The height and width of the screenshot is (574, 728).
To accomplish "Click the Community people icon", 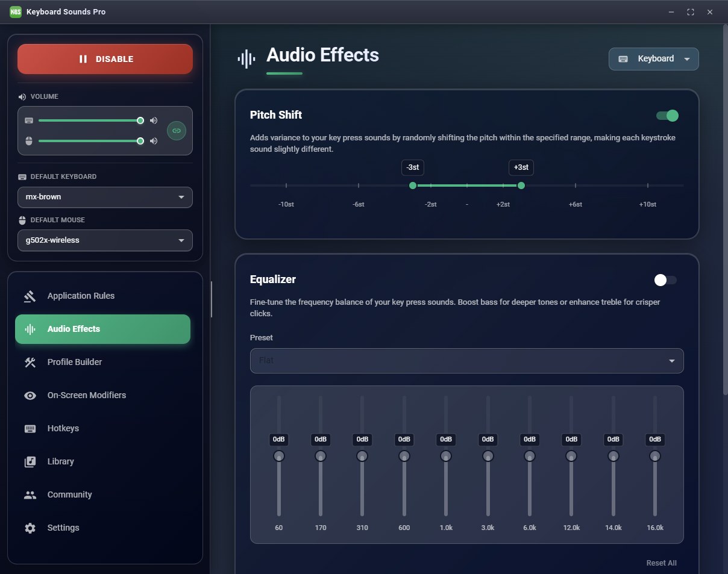I will click(30, 494).
